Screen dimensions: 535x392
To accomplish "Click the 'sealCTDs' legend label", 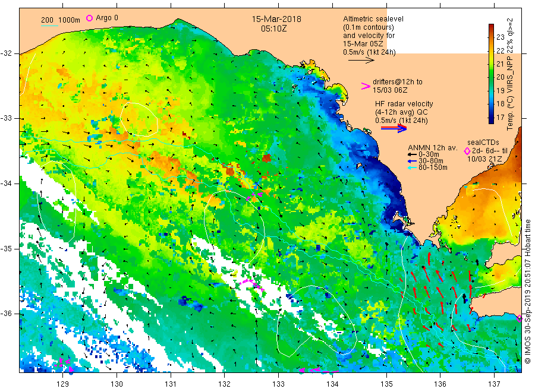I will pos(483,143).
